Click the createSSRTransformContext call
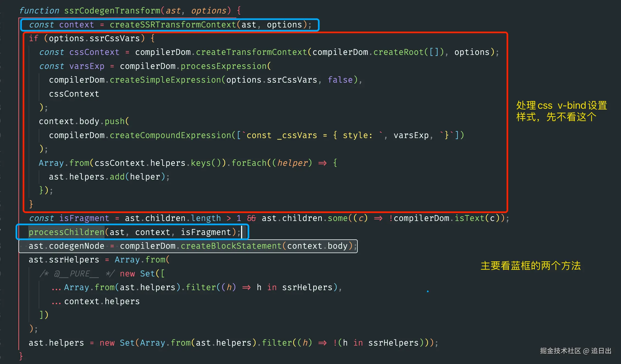 [x=173, y=25]
